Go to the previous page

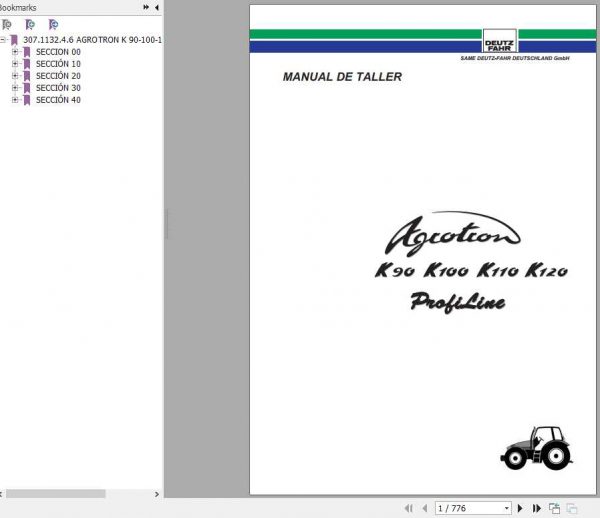coord(425,508)
